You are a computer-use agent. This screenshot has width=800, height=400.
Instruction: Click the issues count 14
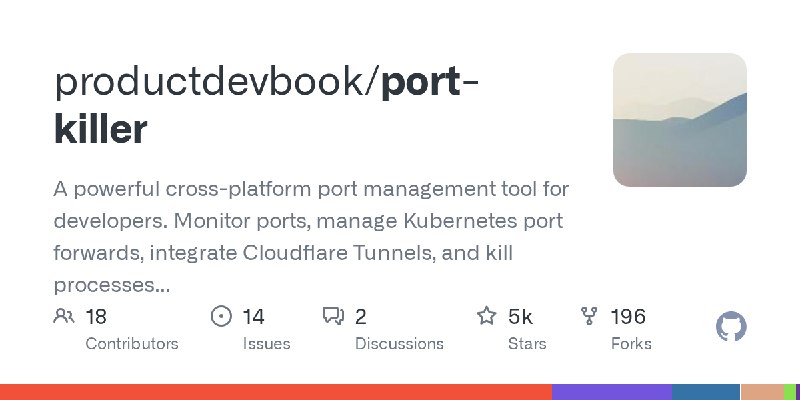click(x=253, y=317)
